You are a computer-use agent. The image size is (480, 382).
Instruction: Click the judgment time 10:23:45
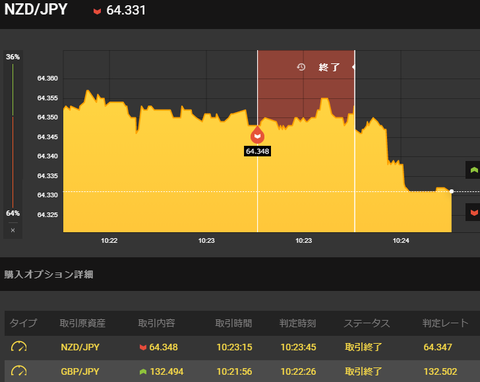click(x=298, y=347)
